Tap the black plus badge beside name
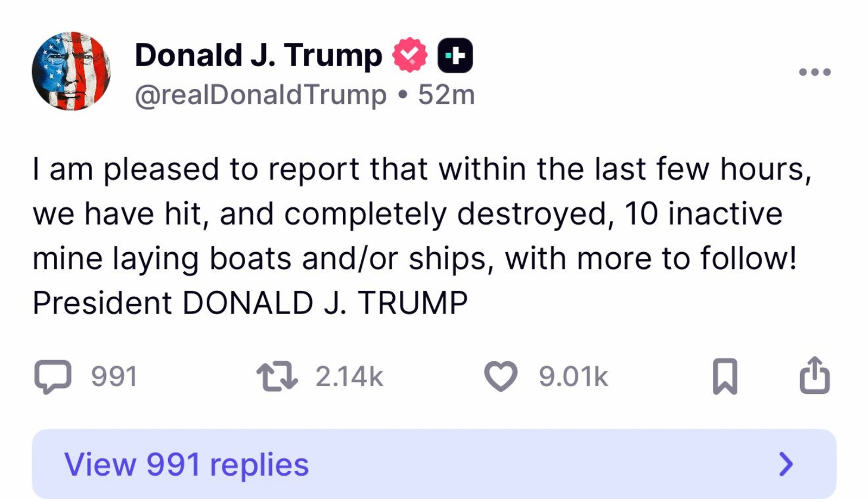 pos(455,55)
